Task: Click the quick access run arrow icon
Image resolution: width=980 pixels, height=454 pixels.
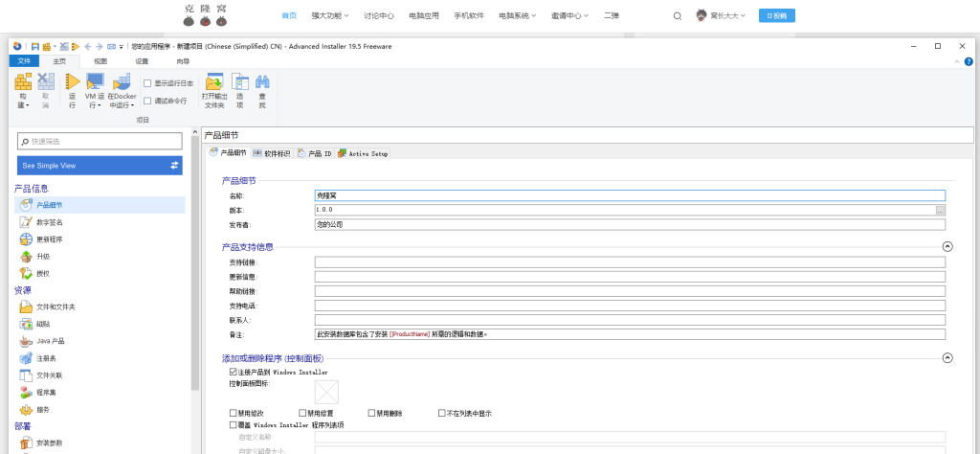Action: click(x=76, y=46)
